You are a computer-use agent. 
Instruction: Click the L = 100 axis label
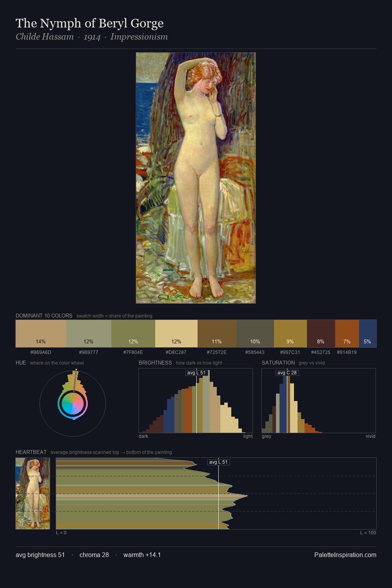[x=368, y=533]
